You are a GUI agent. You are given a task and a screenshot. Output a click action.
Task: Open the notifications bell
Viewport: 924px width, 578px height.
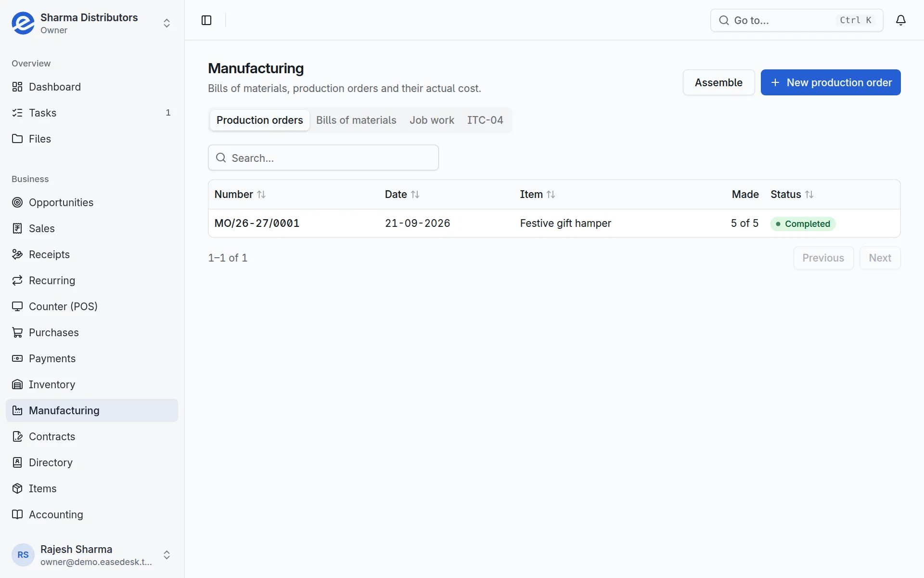(901, 20)
